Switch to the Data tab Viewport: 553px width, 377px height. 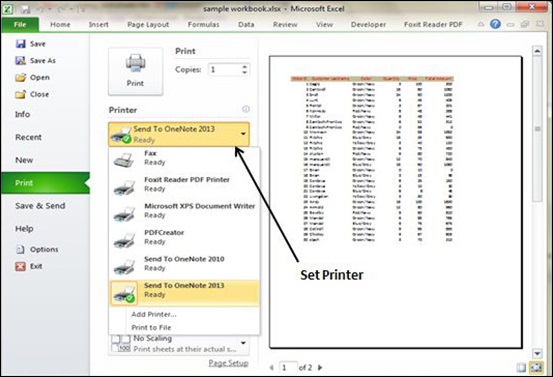coord(246,24)
